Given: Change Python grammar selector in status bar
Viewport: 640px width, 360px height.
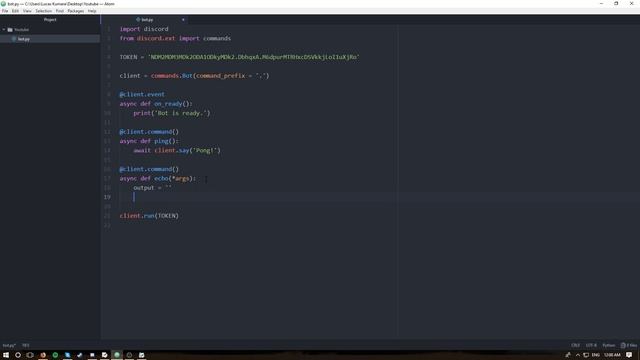Looking at the screenshot, I should pos(609,345).
